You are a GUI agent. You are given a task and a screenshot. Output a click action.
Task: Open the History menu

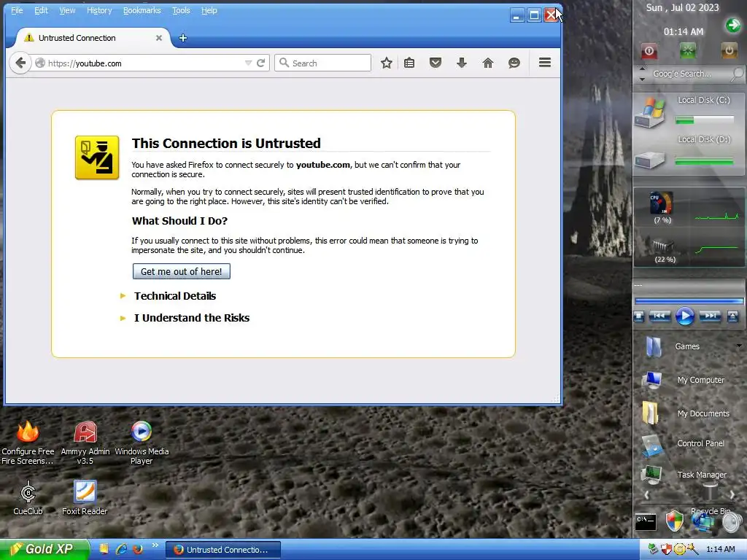click(99, 10)
